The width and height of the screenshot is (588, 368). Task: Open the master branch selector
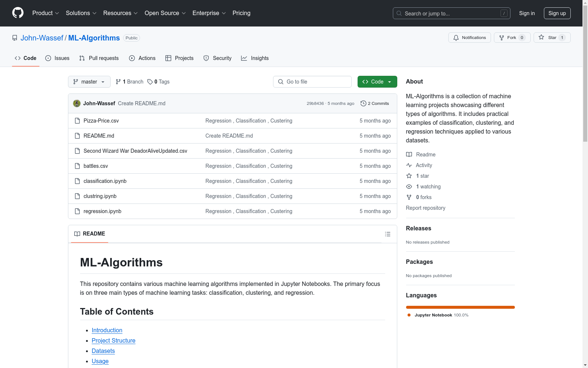(89, 82)
